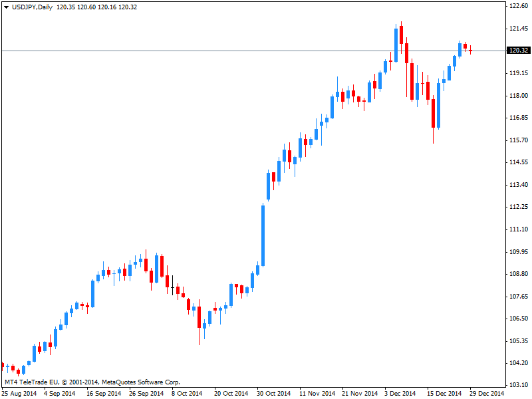The width and height of the screenshot is (532, 399).
Task: Click the 29 Dec 2014 date label
Action: [487, 394]
